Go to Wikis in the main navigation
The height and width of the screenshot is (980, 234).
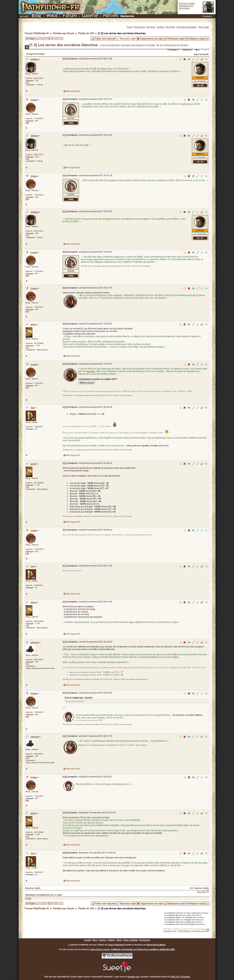(x=52, y=16)
